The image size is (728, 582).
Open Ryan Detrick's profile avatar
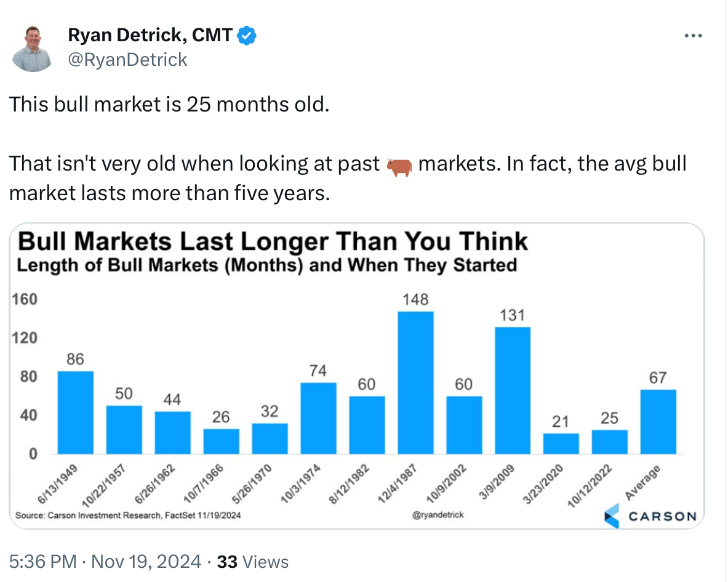tap(31, 49)
